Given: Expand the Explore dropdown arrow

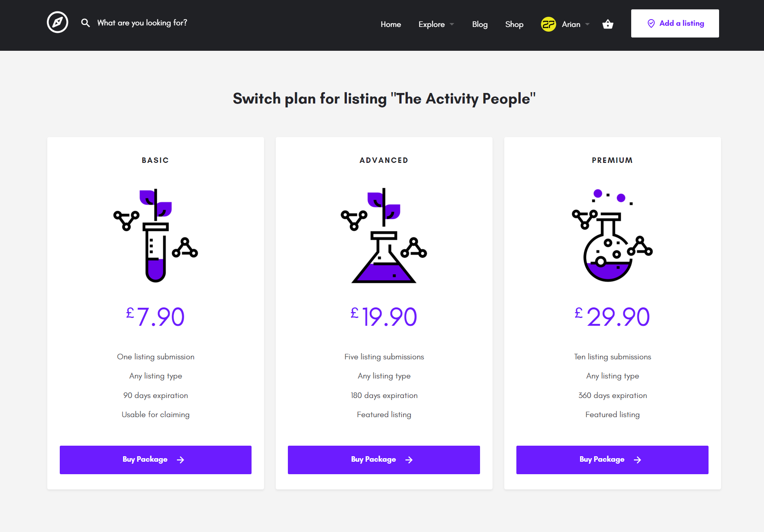Looking at the screenshot, I should (452, 24).
